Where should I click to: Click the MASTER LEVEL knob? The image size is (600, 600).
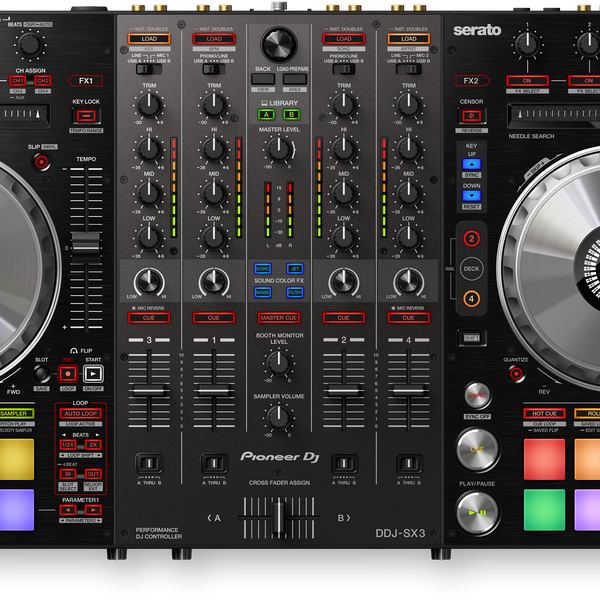click(279, 149)
